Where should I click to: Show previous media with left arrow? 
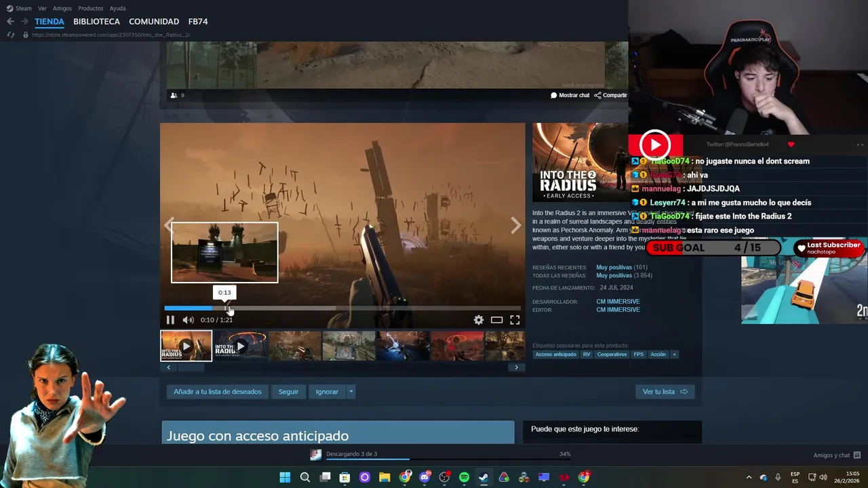pos(169,226)
